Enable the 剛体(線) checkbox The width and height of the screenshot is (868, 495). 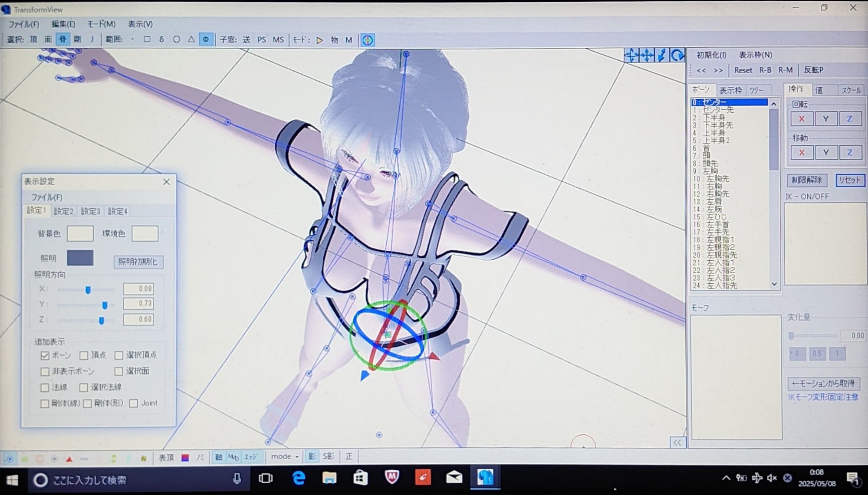click(x=45, y=403)
